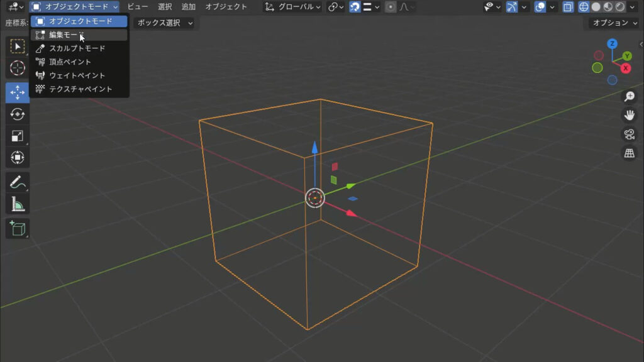This screenshot has height=362, width=644.
Task: Select the 3D Cursor tool
Action: (x=17, y=68)
